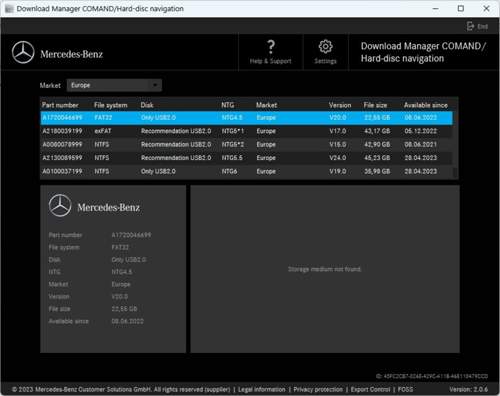Open the Europe market combo box
Screen dimensions: 500x396
tap(114, 85)
